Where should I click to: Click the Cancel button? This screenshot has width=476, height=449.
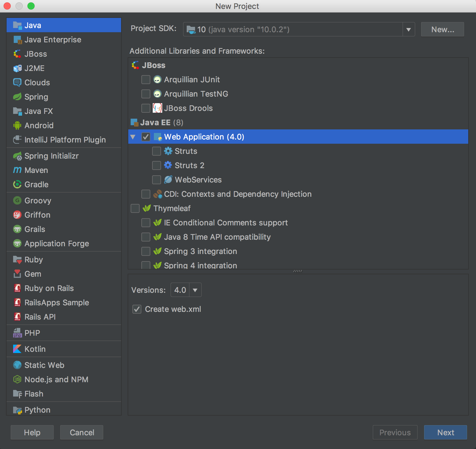pos(82,433)
